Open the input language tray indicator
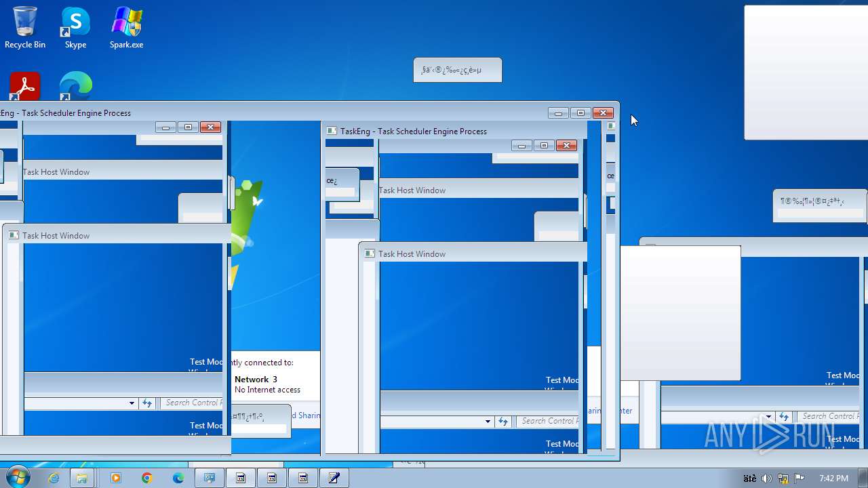 [x=750, y=479]
